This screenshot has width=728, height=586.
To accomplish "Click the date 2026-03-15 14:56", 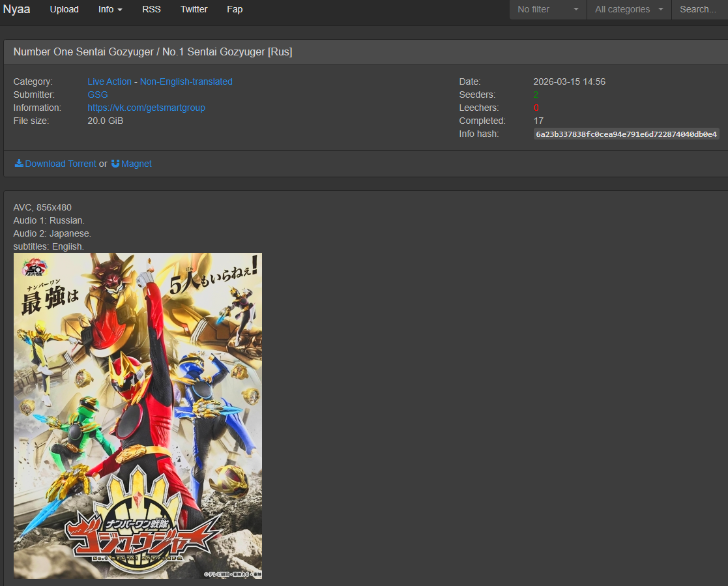I will [x=569, y=81].
